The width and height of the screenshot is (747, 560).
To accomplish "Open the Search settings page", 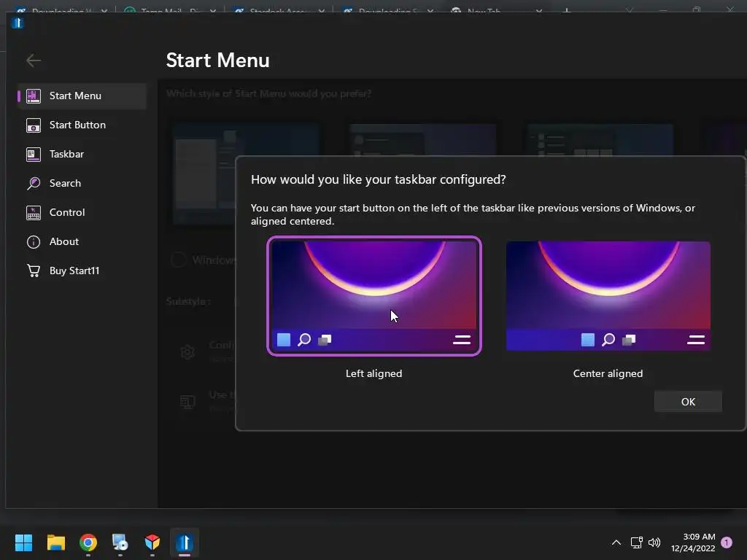I will tap(82, 183).
